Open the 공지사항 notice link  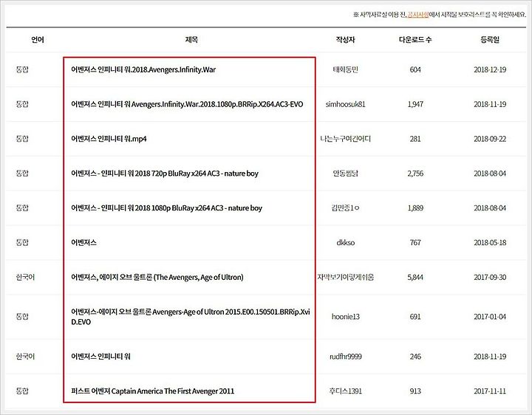click(418, 15)
